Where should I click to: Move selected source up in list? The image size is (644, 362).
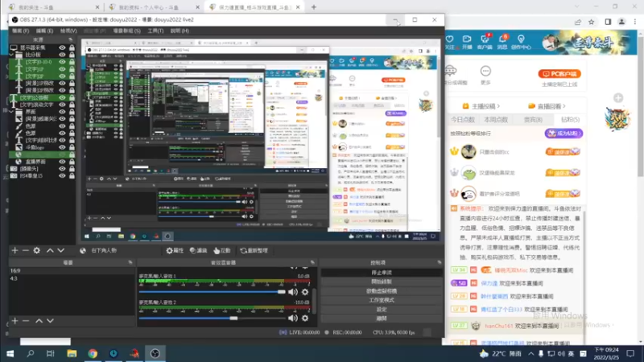50,250
